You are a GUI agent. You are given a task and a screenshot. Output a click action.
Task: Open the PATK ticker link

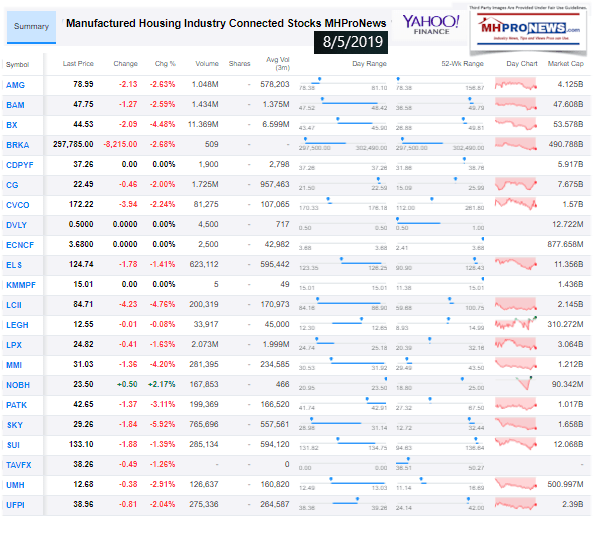click(17, 405)
